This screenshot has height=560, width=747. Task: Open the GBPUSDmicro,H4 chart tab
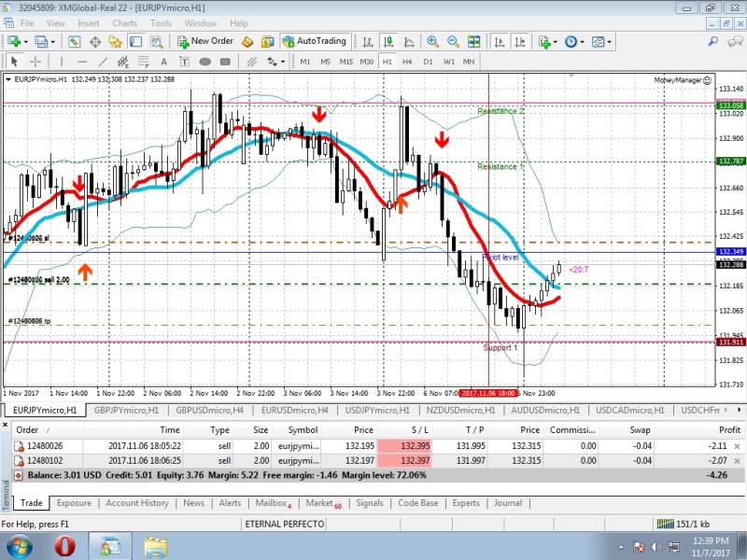(x=211, y=410)
